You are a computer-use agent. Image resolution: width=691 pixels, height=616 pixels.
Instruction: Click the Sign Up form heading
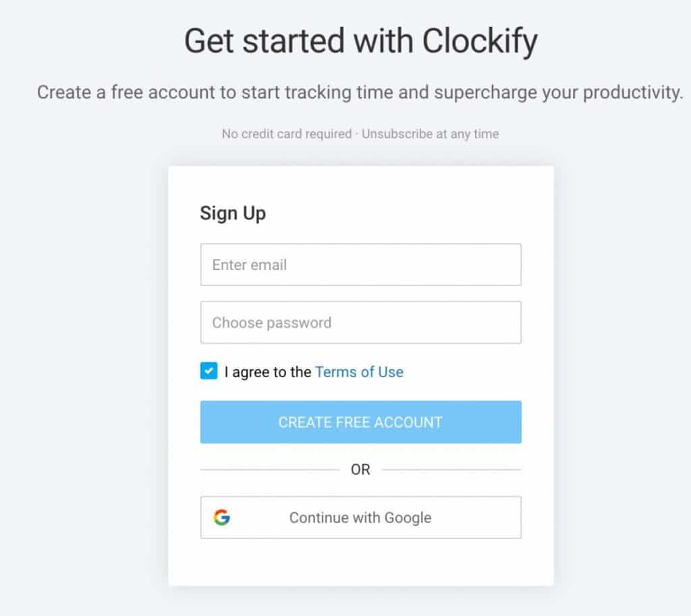[x=233, y=214]
